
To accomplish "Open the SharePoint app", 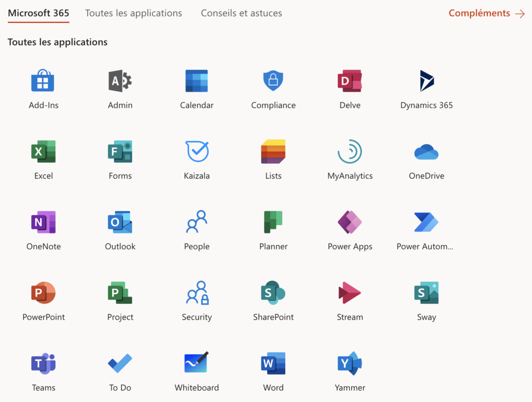I will click(x=273, y=292).
